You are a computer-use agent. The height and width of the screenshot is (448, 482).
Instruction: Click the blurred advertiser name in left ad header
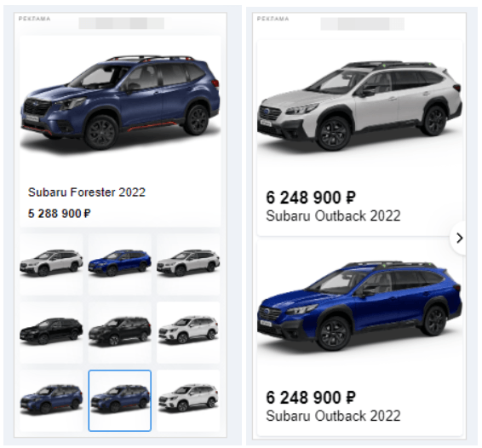tap(121, 23)
